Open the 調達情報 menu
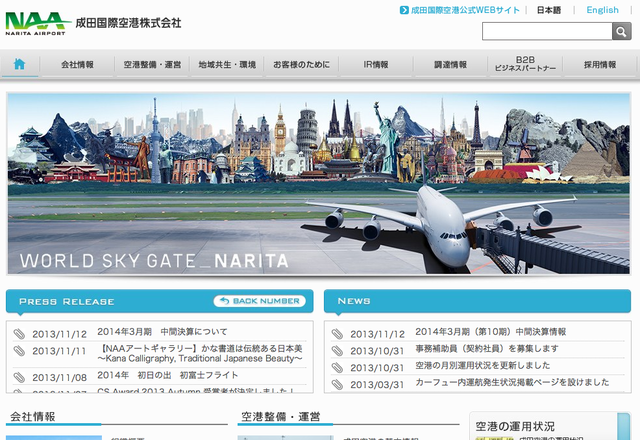This screenshot has height=440, width=640. pyautogui.click(x=450, y=64)
